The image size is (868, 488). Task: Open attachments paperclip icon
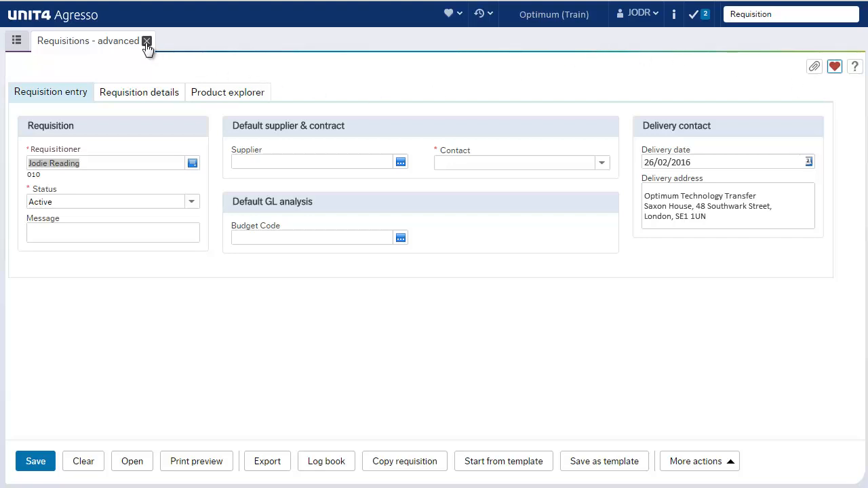point(814,66)
